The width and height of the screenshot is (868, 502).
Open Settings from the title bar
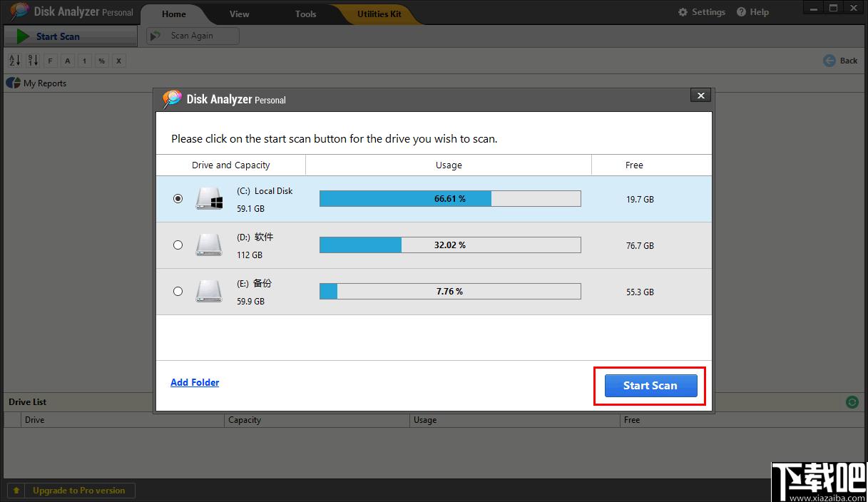pos(701,12)
